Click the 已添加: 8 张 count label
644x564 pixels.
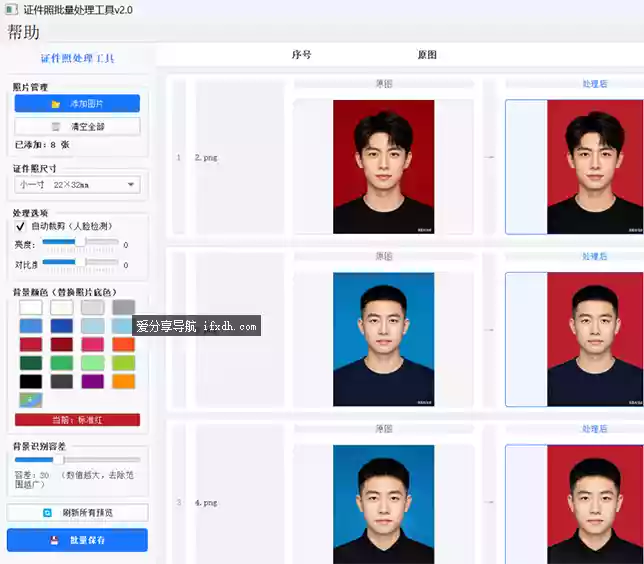pos(42,145)
